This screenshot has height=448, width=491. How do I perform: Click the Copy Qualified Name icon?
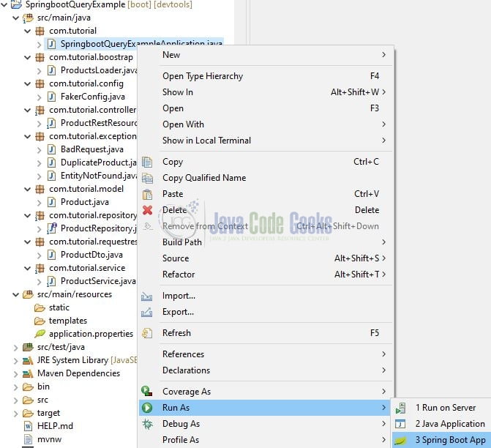(x=147, y=178)
